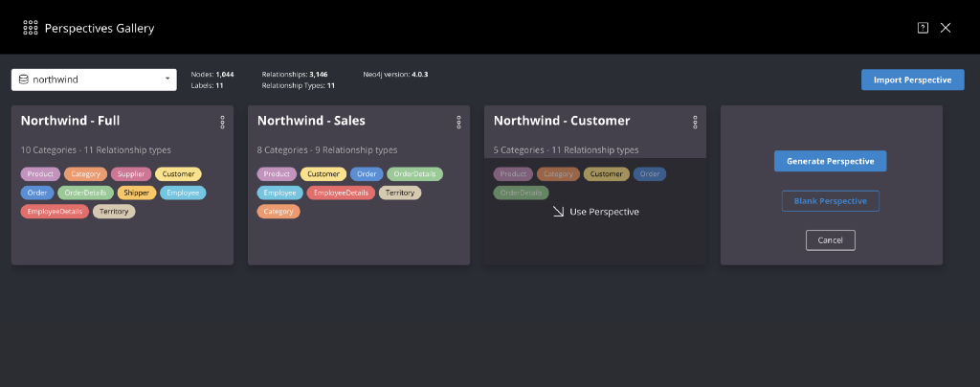
Task: Open the help question mark icon
Action: (x=923, y=28)
